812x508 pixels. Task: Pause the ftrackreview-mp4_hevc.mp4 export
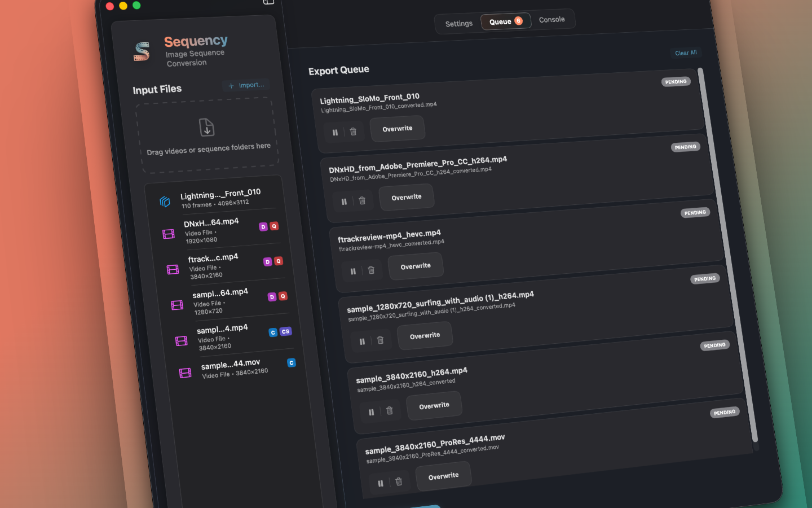353,271
